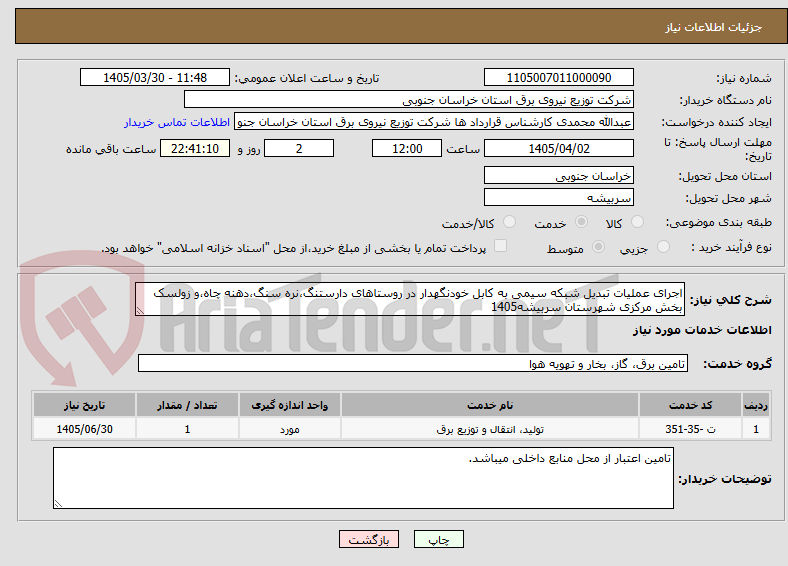The height and width of the screenshot is (566, 788).
Task: Click the response deadline date 1405/04/02
Action: [x=559, y=148]
